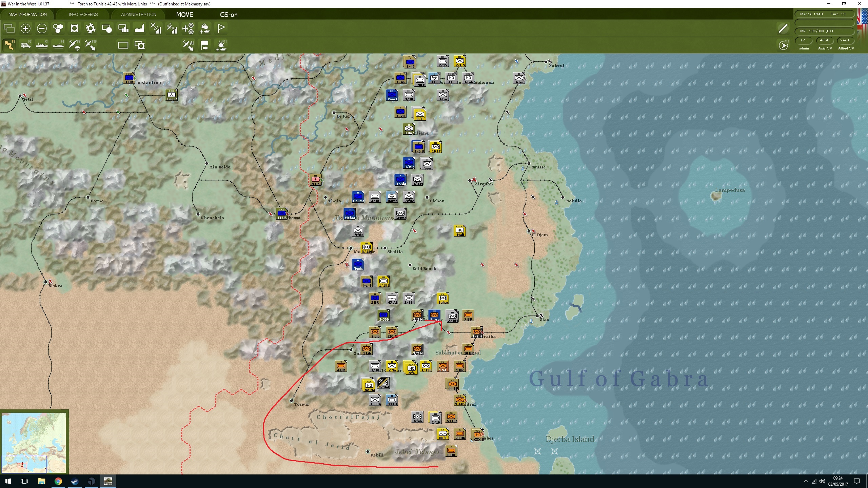Viewport: 868px width, 488px height.
Task: Open the notifications action center
Action: 857,481
